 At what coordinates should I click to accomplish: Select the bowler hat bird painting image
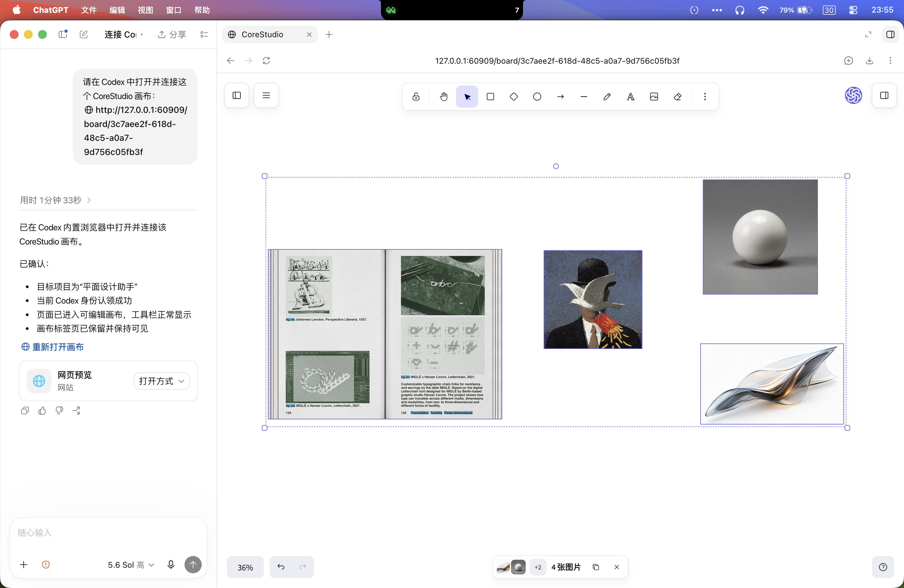pos(593,299)
